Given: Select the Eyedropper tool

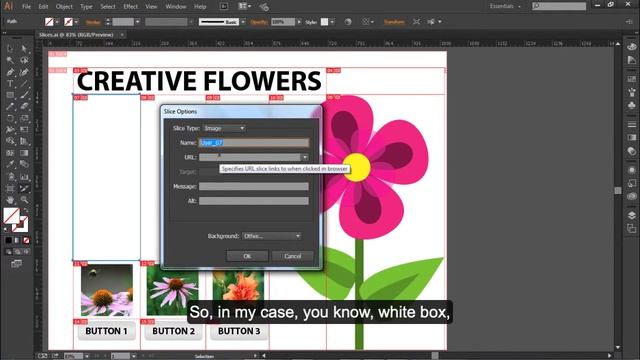Looking at the screenshot, I should point(10,164).
